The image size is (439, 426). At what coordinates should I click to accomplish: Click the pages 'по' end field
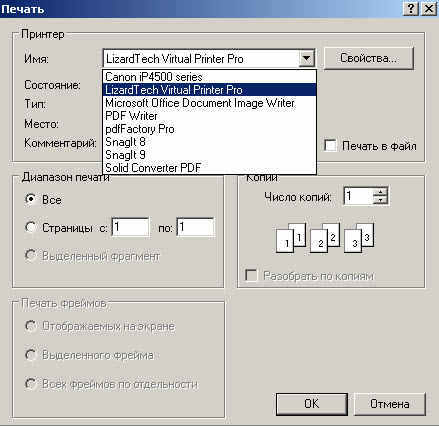[196, 227]
